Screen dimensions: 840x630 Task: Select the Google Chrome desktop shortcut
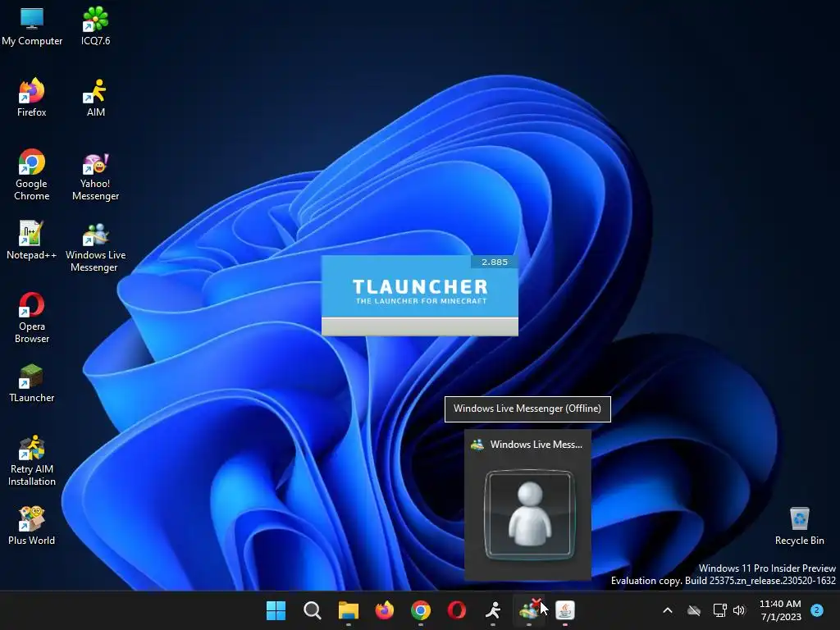(32, 175)
